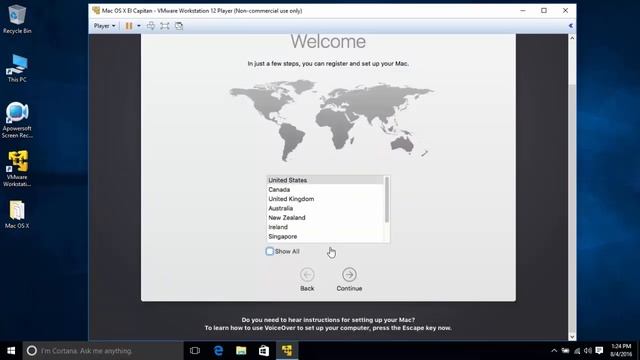This screenshot has width=640, height=360.
Task: Click VMware Player taskbar button
Action: [x=287, y=351]
